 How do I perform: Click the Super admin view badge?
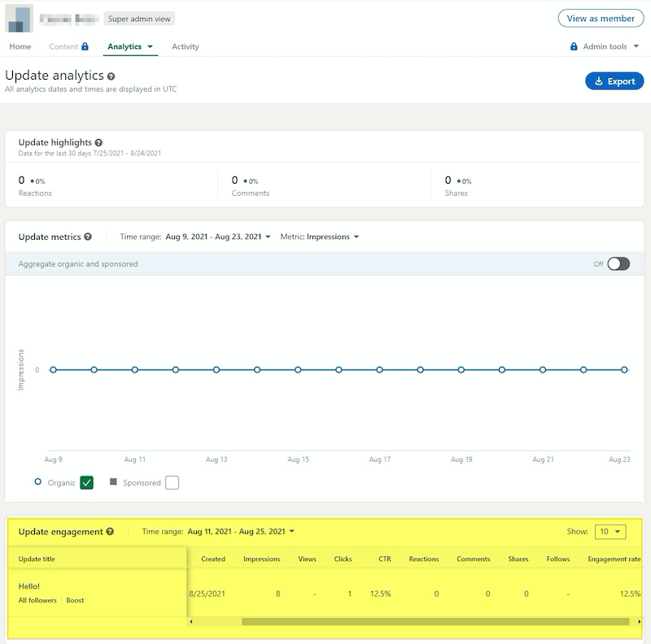point(139,19)
